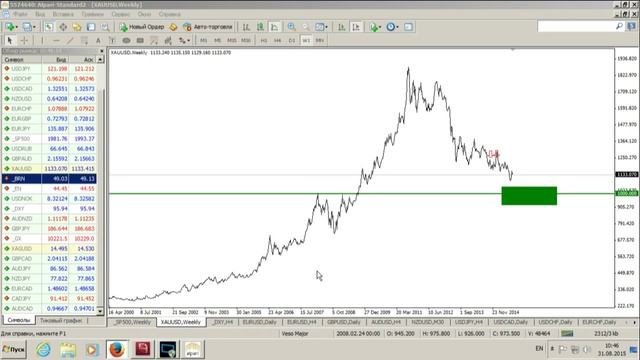Viewport: 640px width, 360px height.
Task: Click the Новый Ордер button
Action: tap(142, 27)
